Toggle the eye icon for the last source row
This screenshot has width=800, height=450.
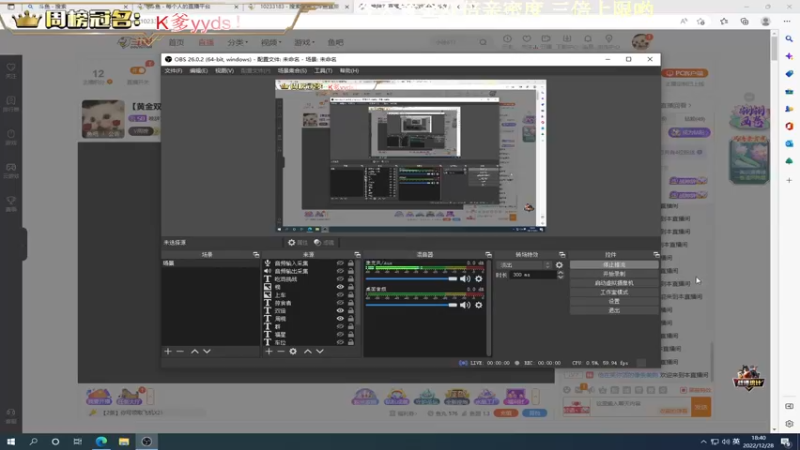(x=340, y=342)
